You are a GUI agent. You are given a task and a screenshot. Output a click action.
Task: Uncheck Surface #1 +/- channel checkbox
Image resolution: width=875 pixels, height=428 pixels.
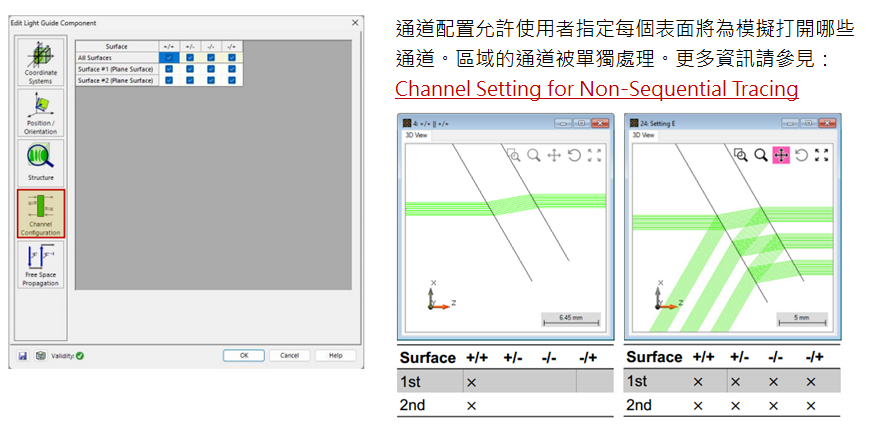point(190,69)
